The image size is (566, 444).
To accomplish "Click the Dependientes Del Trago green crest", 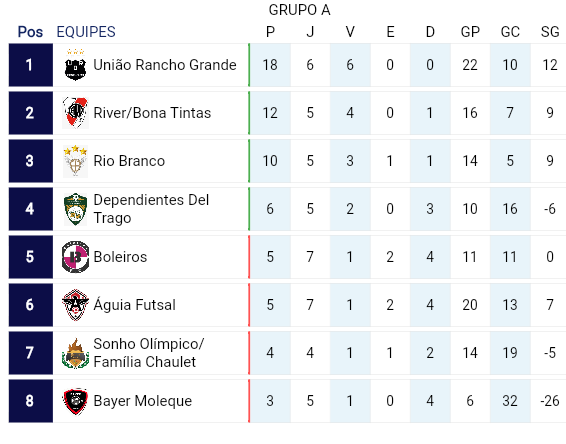I will [75, 209].
